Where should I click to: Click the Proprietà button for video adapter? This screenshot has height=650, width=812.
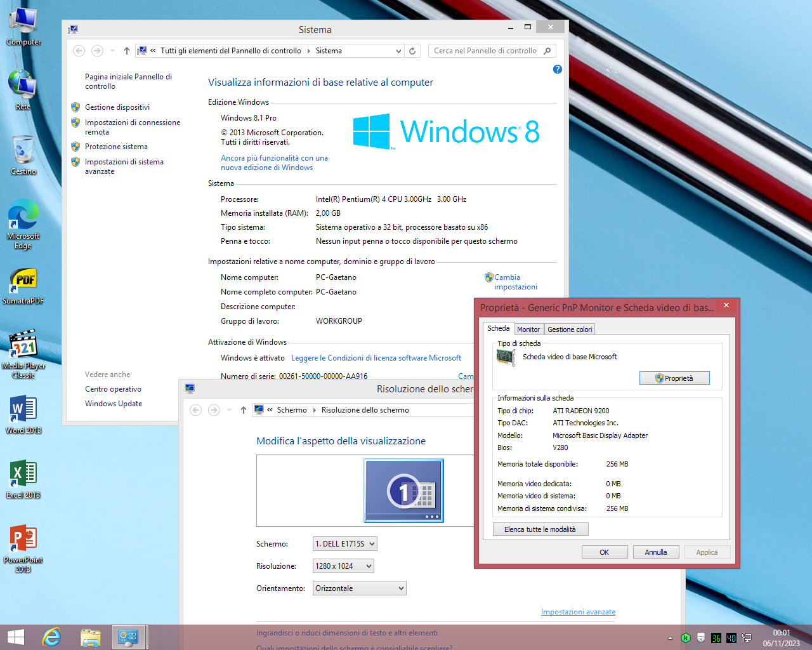pyautogui.click(x=674, y=378)
